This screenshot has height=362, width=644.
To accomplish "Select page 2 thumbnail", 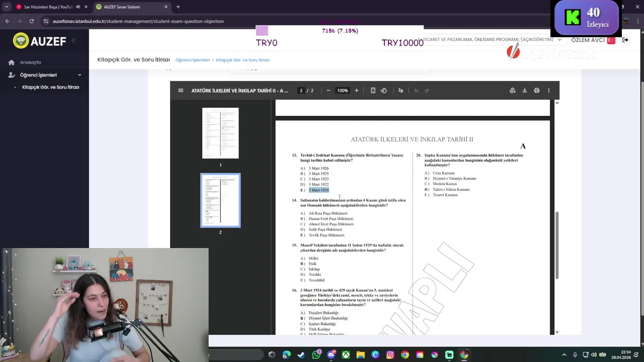I will point(220,200).
